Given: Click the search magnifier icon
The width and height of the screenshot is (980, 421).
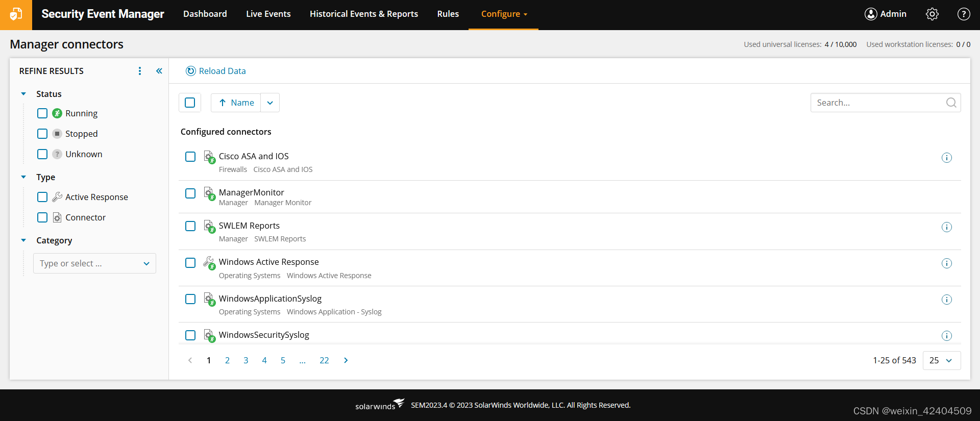Looking at the screenshot, I should click(951, 103).
